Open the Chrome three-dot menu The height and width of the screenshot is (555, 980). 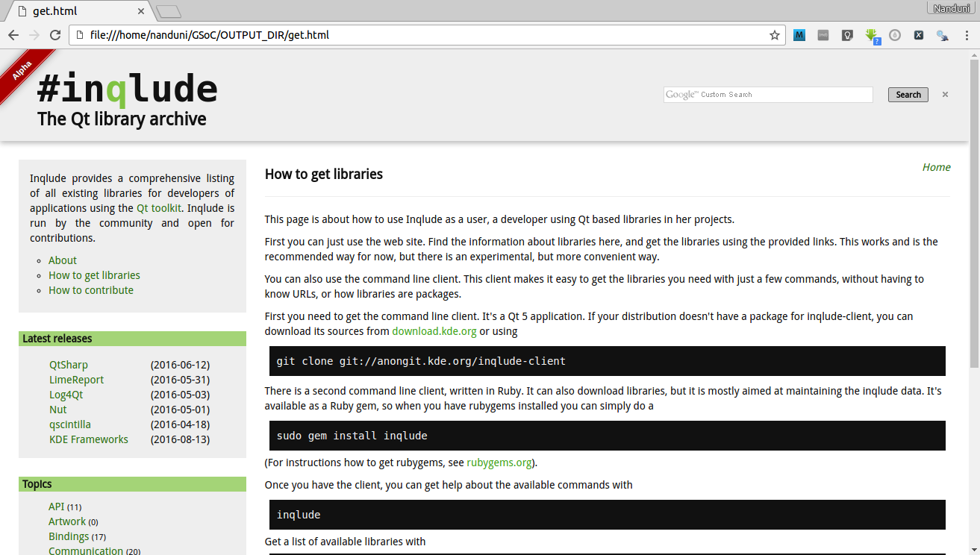click(x=967, y=35)
